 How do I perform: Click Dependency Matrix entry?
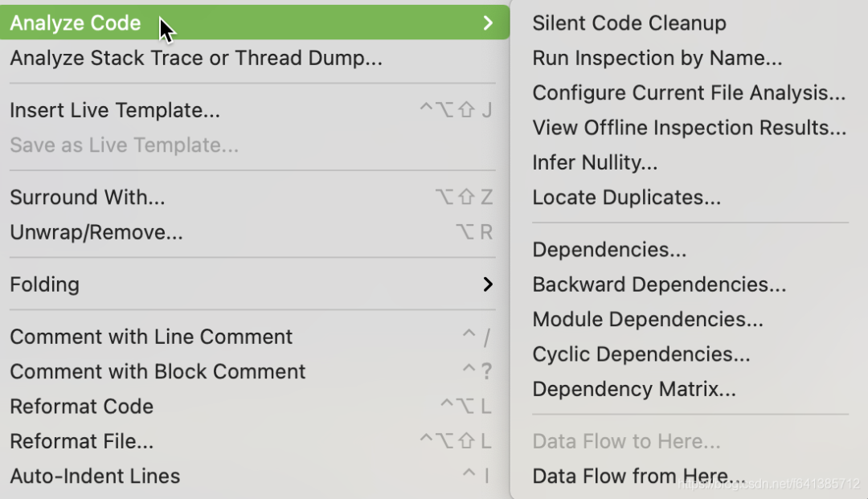pyautogui.click(x=634, y=389)
